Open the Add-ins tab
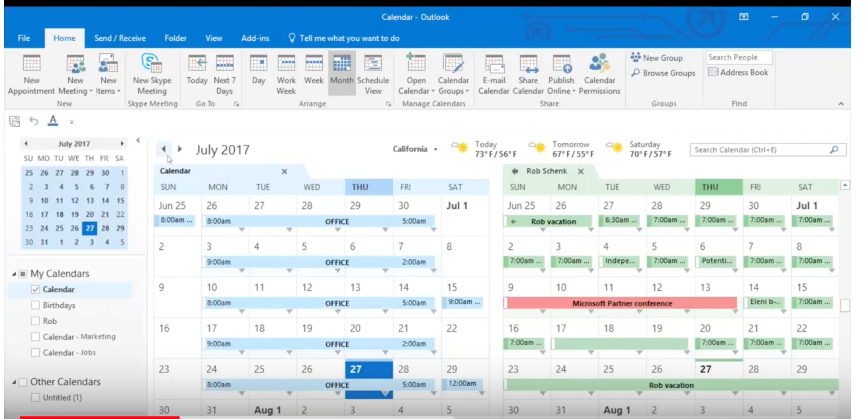 point(255,38)
